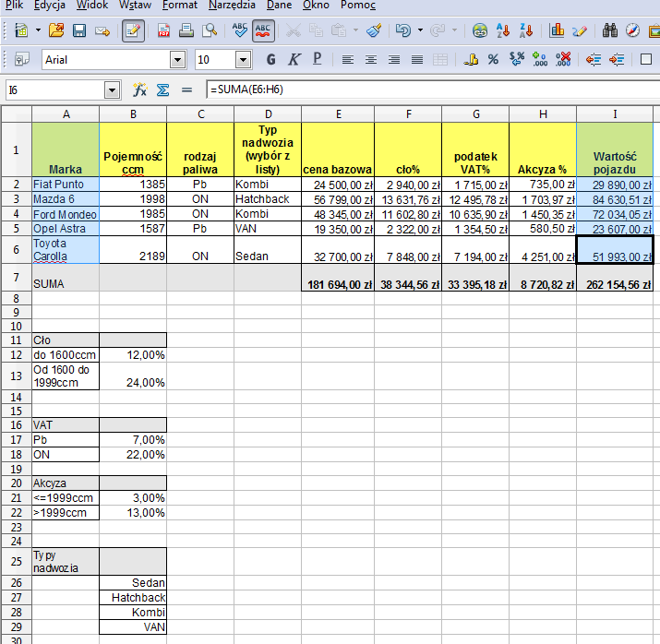
Task: Open the Plik menu
Action: 14,5
